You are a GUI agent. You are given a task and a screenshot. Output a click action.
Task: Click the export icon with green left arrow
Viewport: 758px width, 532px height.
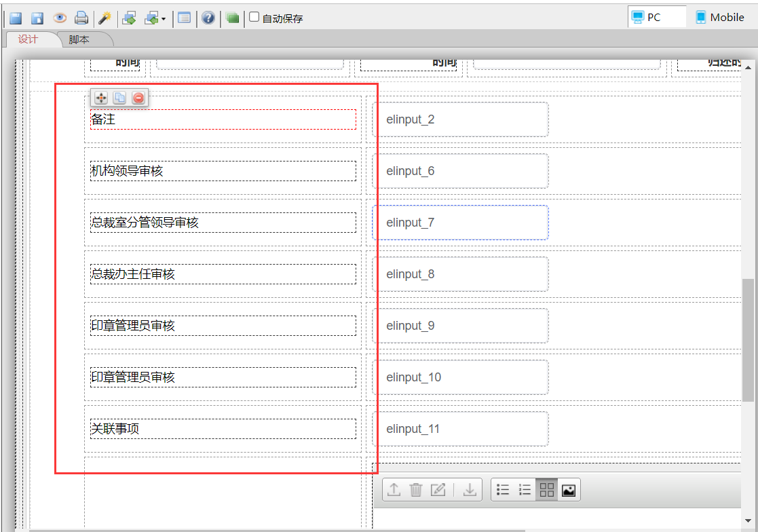click(152, 18)
